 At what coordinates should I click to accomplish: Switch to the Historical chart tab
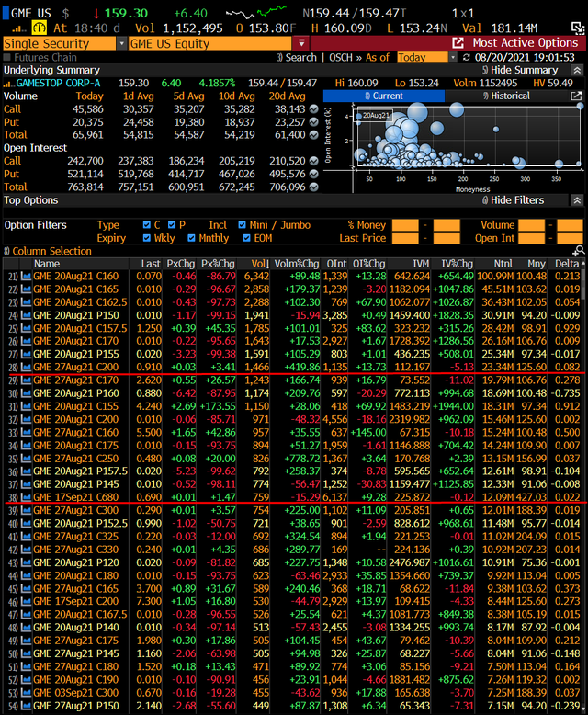tap(507, 96)
